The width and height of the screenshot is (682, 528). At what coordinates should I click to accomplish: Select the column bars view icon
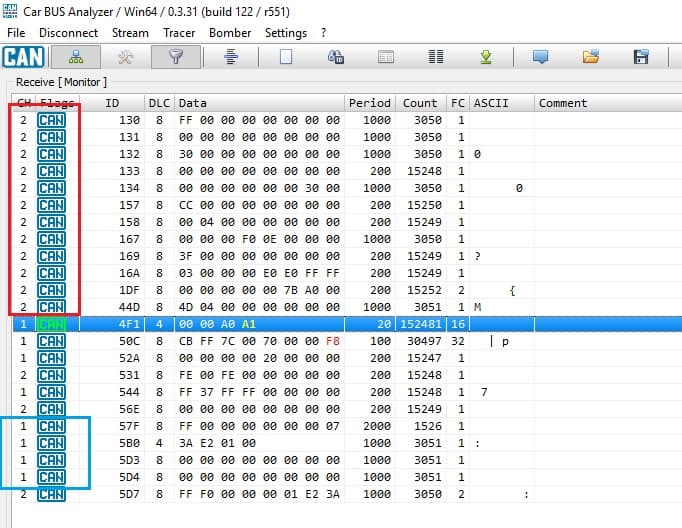pos(436,57)
